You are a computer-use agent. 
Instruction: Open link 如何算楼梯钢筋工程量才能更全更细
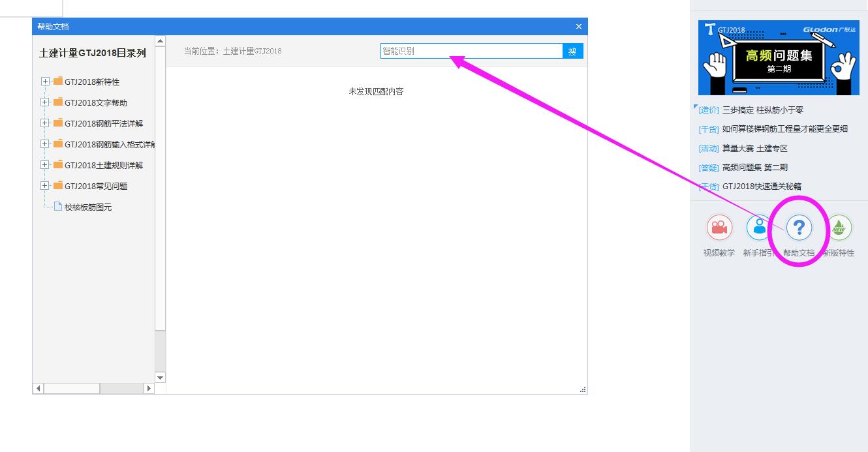(x=785, y=129)
